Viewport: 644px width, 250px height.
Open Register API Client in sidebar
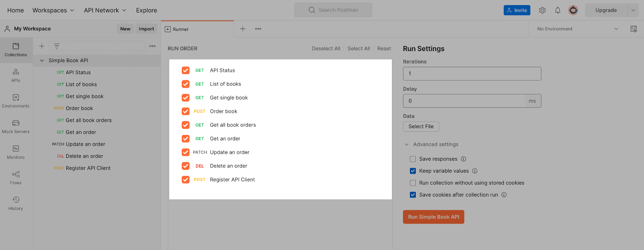88,168
